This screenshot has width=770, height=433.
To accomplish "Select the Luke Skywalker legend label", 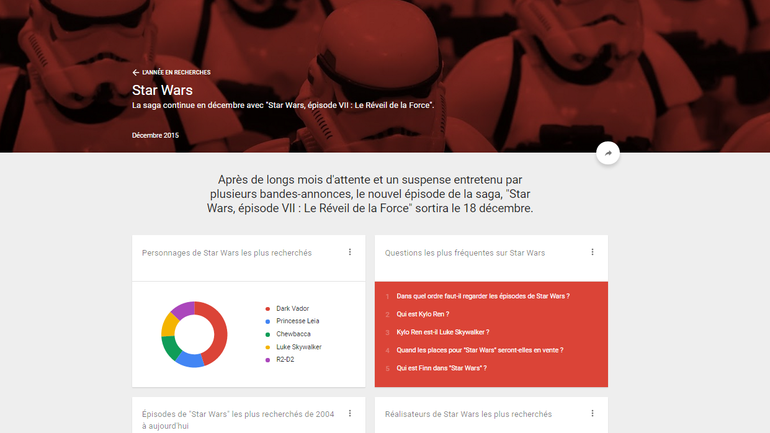I will pyautogui.click(x=299, y=347).
